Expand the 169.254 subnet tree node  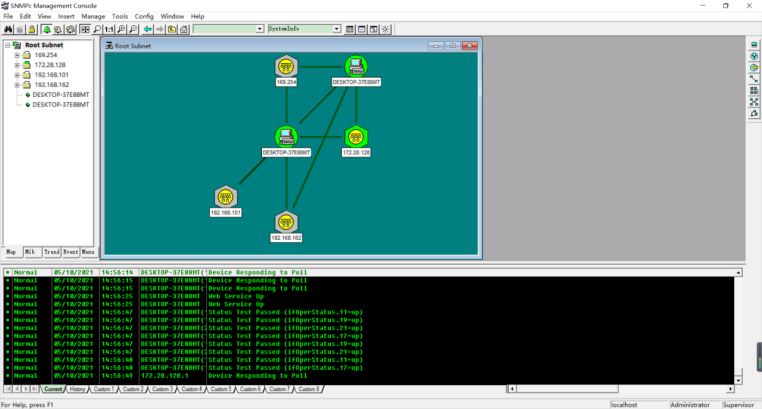coord(17,55)
